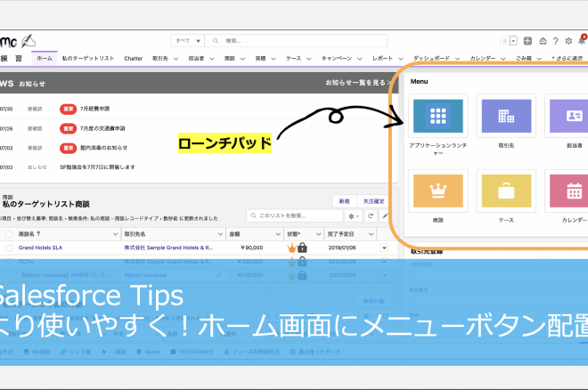Open the 取引先名 column header menu
The width and height of the screenshot is (588, 390).
(221, 234)
